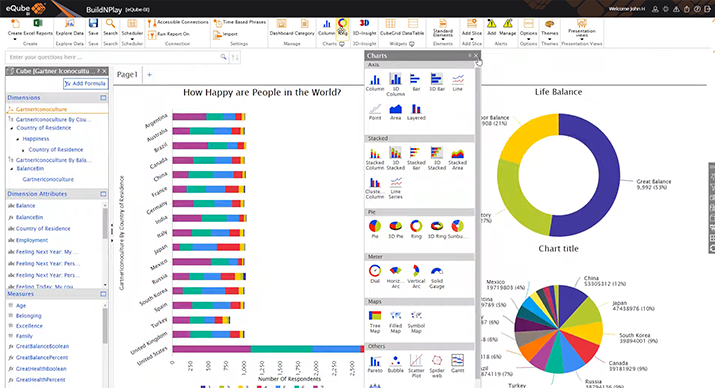Screen dimensions: 715x388
Task: Insert a CubeGrid widget
Action: (390, 27)
